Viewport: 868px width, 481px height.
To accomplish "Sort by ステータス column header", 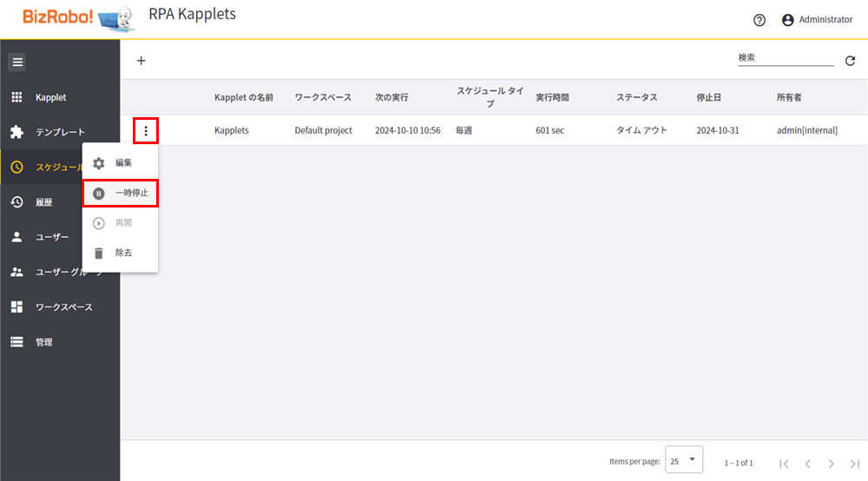I will click(x=636, y=97).
